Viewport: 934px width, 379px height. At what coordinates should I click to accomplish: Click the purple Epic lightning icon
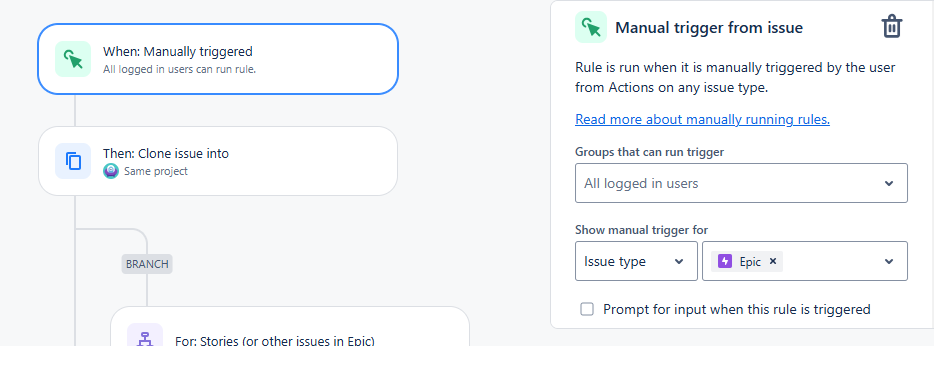coord(725,261)
